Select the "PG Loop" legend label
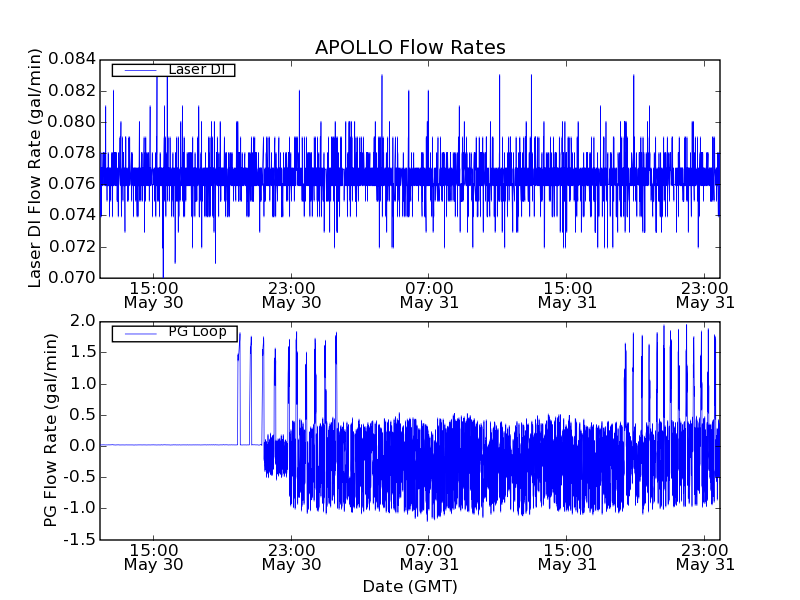This screenshot has height=600, width=800. pyautogui.click(x=197, y=332)
